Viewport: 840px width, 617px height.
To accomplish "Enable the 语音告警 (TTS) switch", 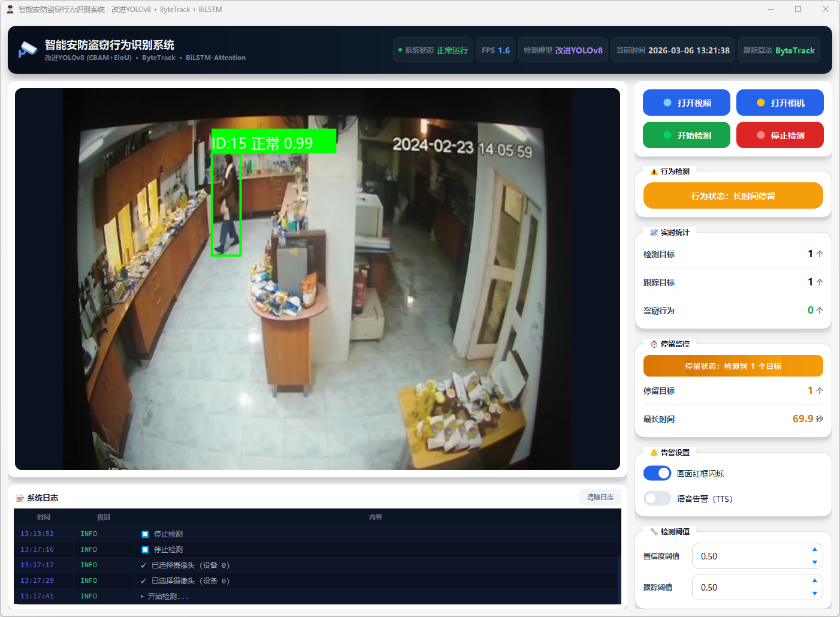I will (x=657, y=498).
